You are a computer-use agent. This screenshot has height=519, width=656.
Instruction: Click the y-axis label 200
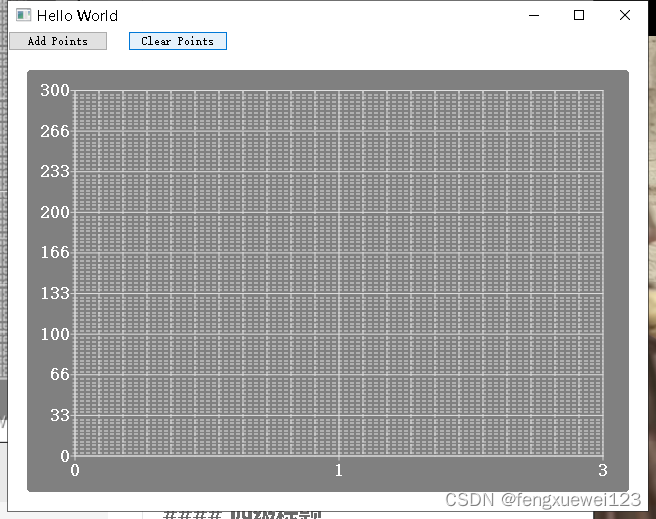pyautogui.click(x=55, y=212)
